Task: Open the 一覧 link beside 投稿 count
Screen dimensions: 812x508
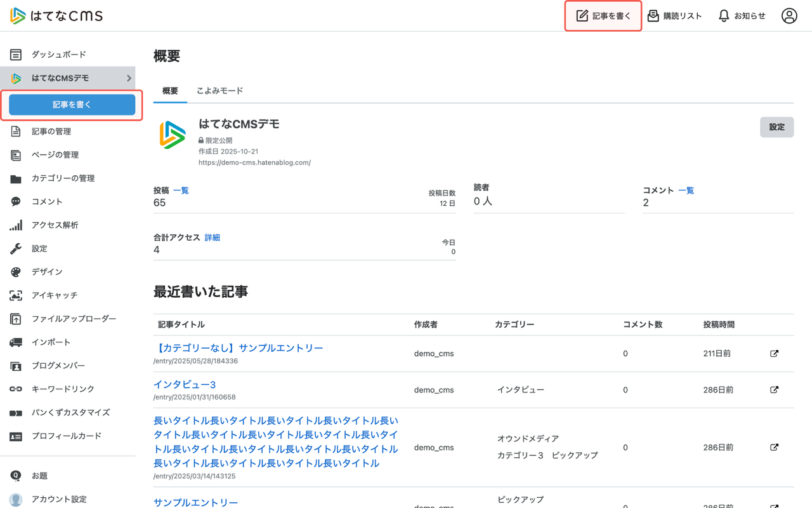Action: tap(180, 190)
